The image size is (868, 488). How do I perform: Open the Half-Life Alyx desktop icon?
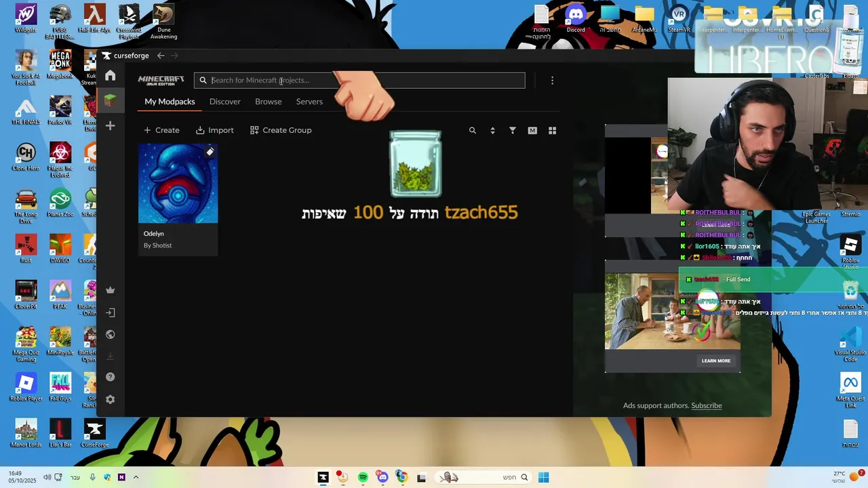pos(94,19)
